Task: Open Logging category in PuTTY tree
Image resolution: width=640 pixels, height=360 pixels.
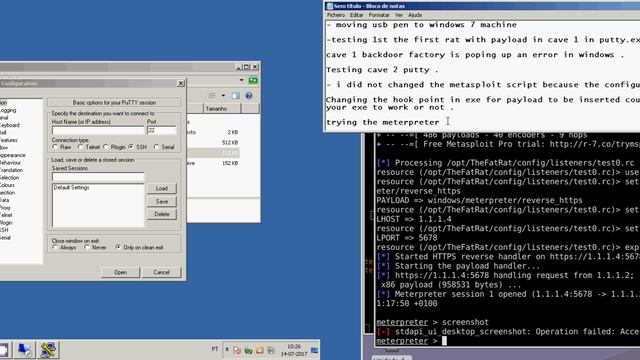Action: coord(8,110)
